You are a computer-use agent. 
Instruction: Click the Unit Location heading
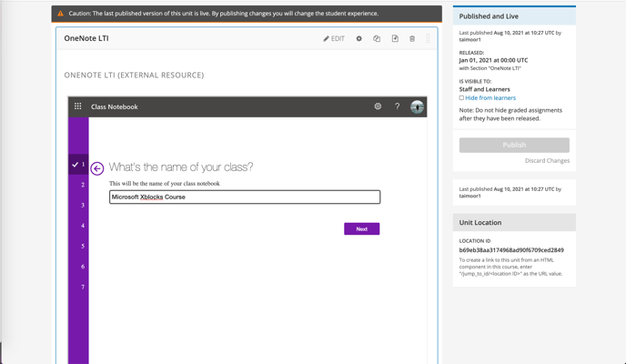click(x=480, y=223)
